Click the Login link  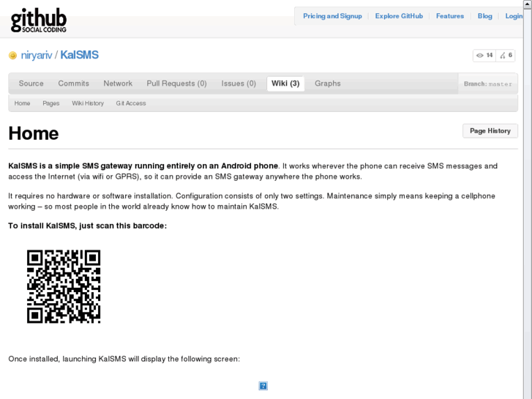514,16
